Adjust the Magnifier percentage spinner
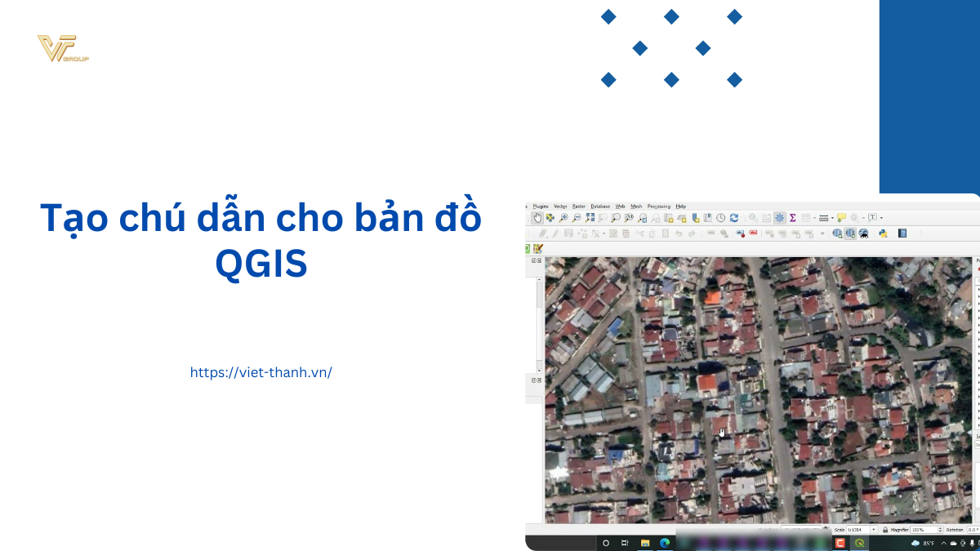Viewport: 980px width, 551px height. coord(939,530)
